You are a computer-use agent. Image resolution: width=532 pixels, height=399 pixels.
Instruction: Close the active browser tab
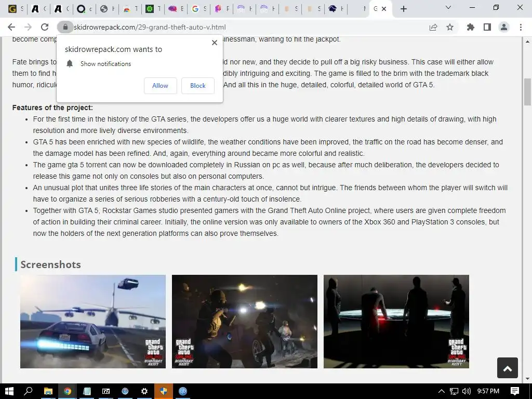coord(384,9)
